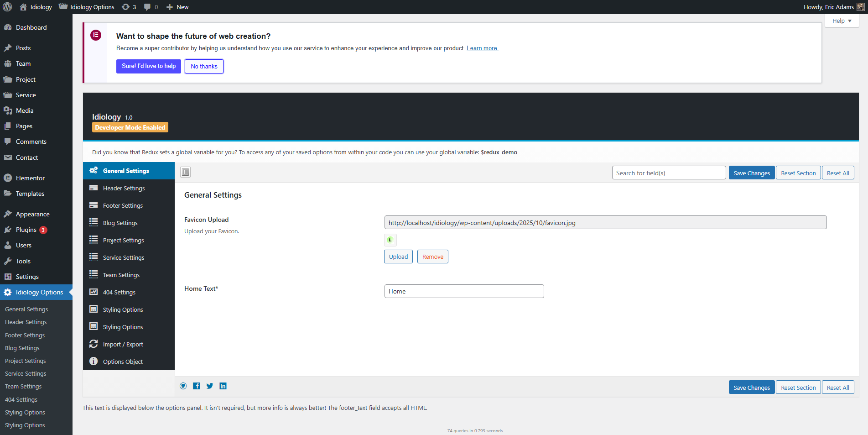Open the Howdy, Eric Adams account menu
This screenshot has height=435, width=868.
[833, 7]
